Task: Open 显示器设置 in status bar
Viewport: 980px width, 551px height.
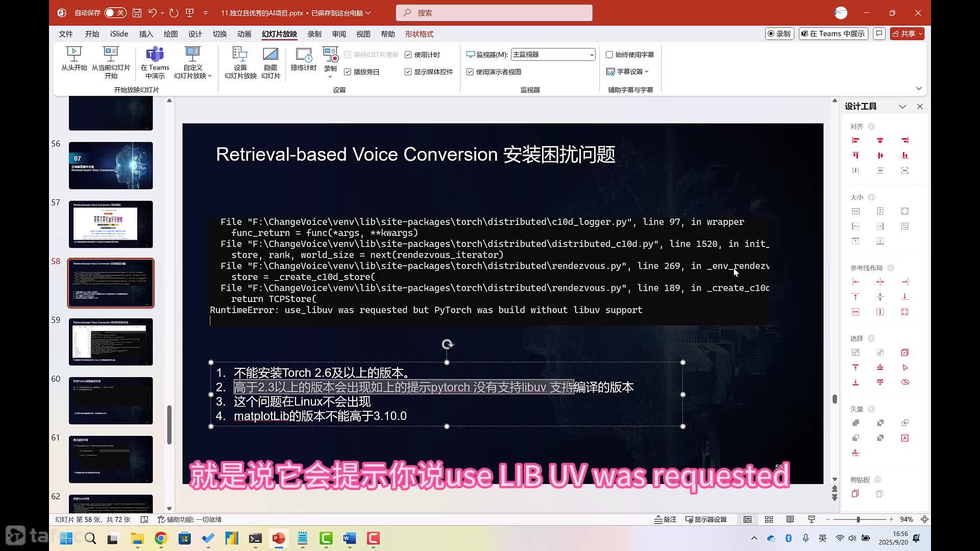Action: [706, 519]
